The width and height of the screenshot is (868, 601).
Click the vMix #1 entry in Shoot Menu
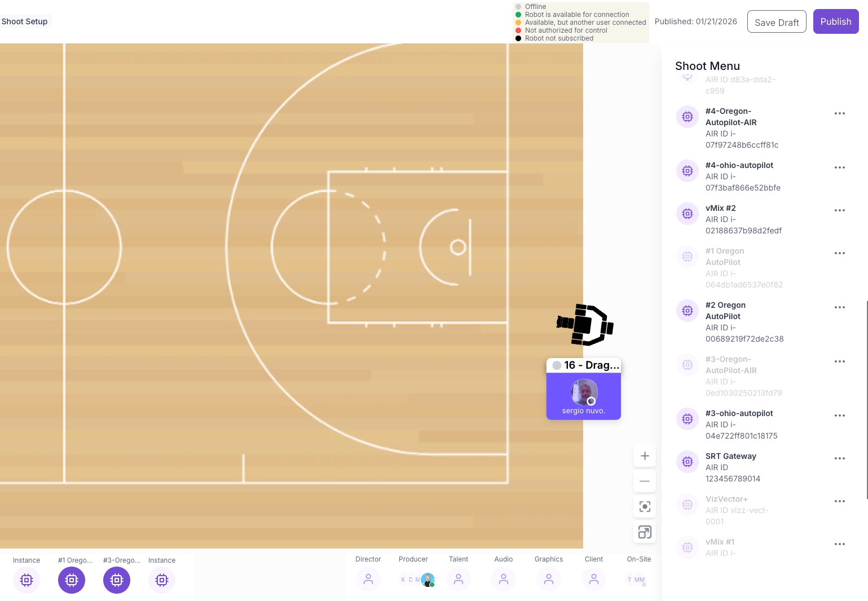(761, 547)
